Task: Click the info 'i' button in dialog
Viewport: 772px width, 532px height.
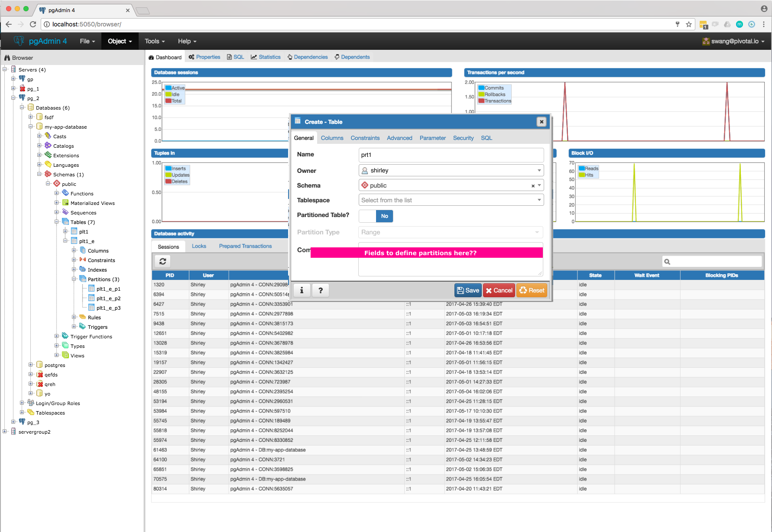Action: coord(302,290)
